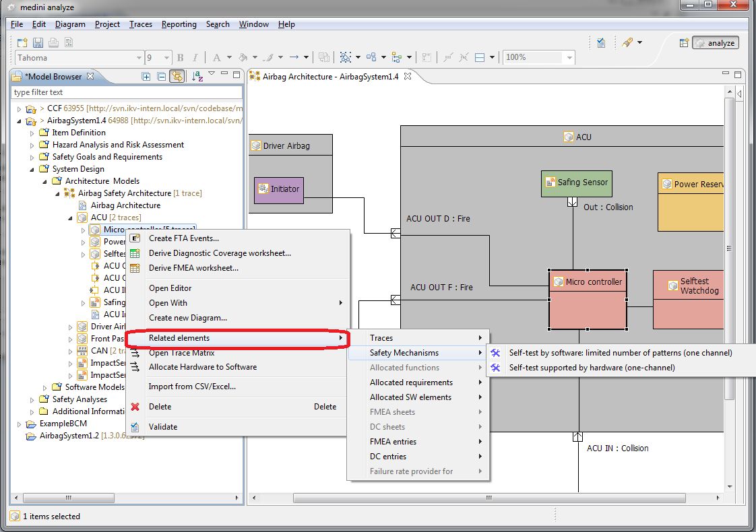756x532 pixels.
Task: Click the Model Browser horizontal scrollbar
Action: point(67,498)
